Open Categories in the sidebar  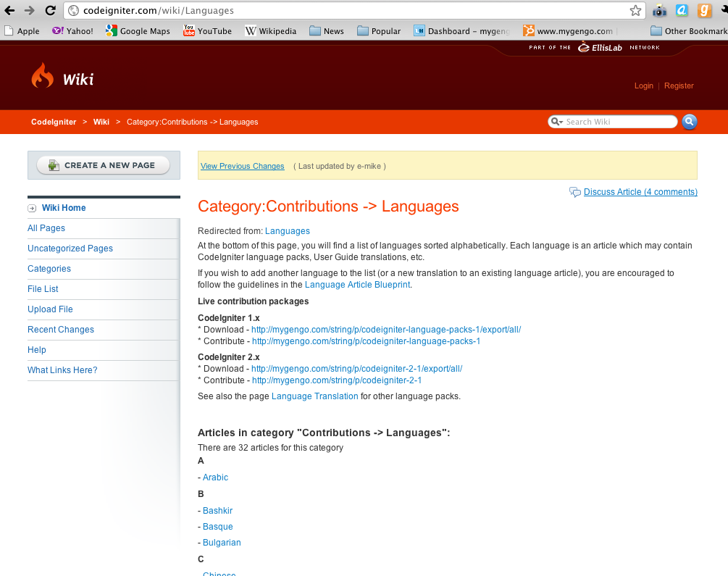pyautogui.click(x=49, y=269)
